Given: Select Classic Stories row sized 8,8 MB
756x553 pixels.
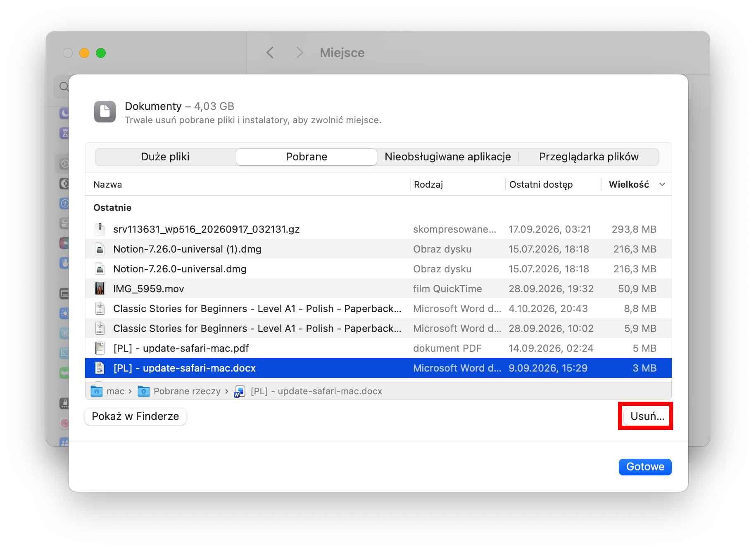Looking at the screenshot, I should pos(378,308).
